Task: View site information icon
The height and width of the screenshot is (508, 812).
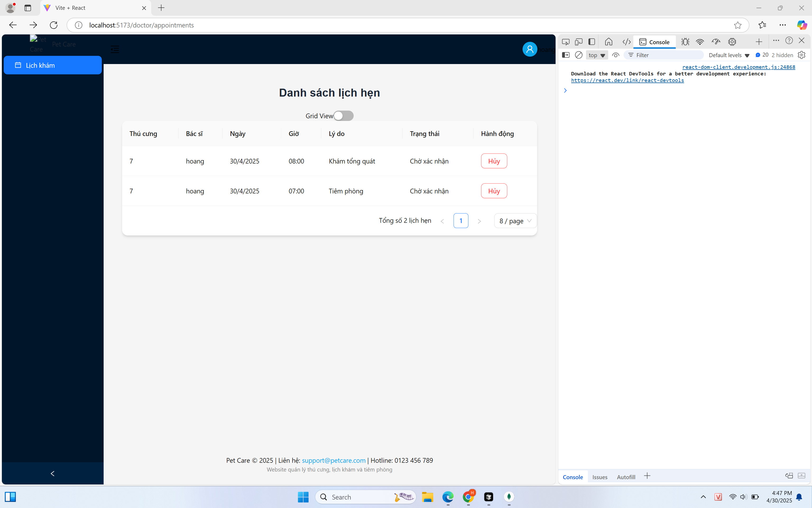Action: (79, 25)
